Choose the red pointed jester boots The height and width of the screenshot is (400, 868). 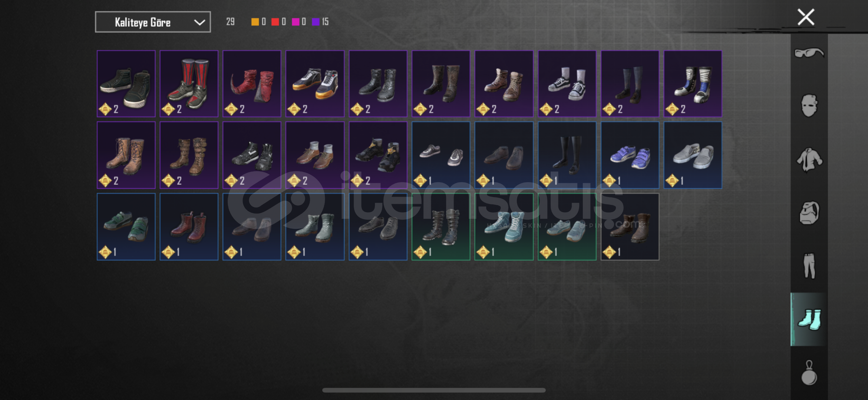(x=252, y=84)
